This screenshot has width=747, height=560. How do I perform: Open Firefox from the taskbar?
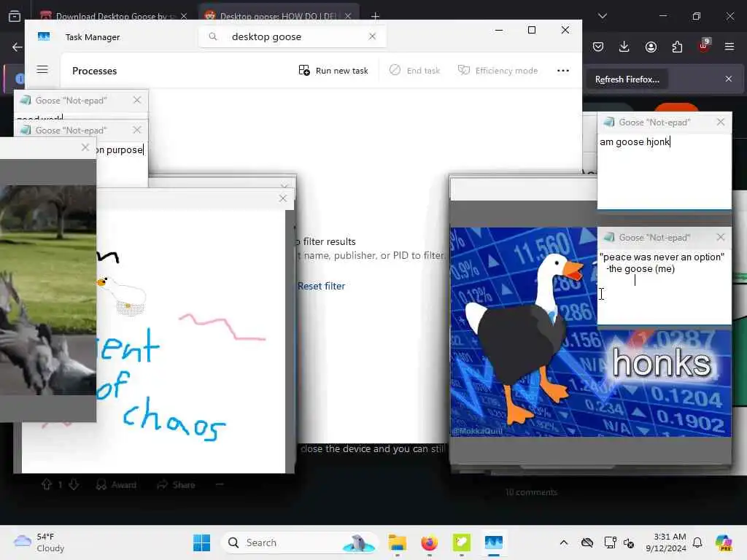(x=429, y=542)
